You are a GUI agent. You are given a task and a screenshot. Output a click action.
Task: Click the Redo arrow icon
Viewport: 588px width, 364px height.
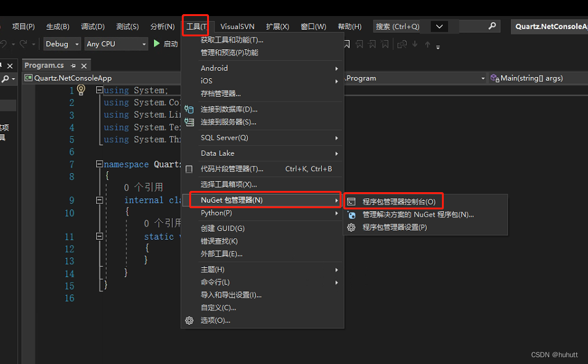23,44
